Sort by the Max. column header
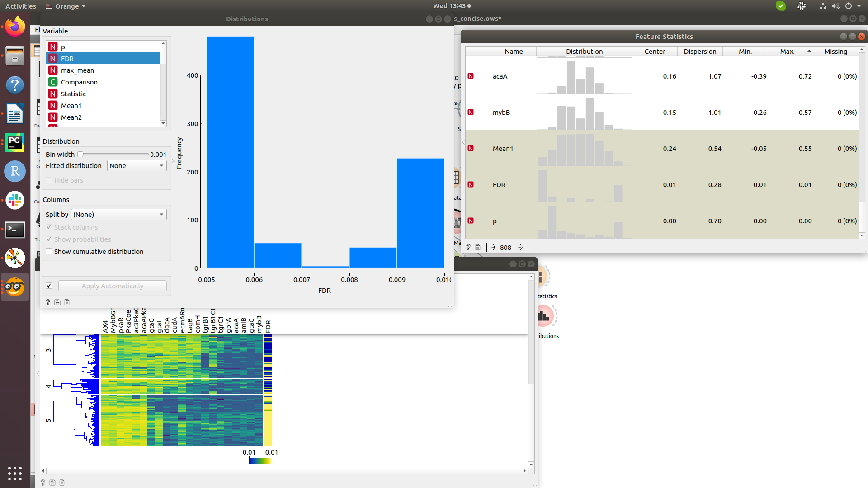Screen dimensions: 868x488 tap(787, 51)
